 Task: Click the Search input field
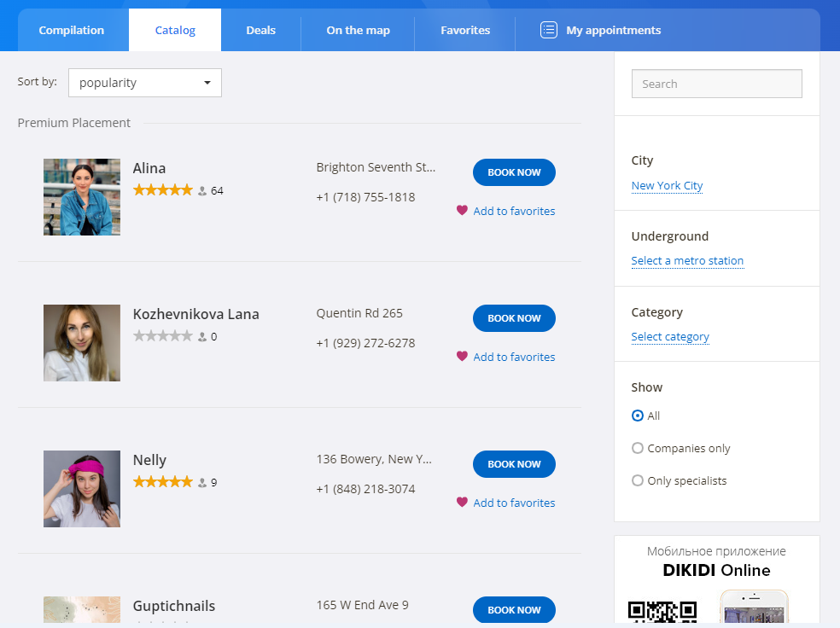[717, 84]
